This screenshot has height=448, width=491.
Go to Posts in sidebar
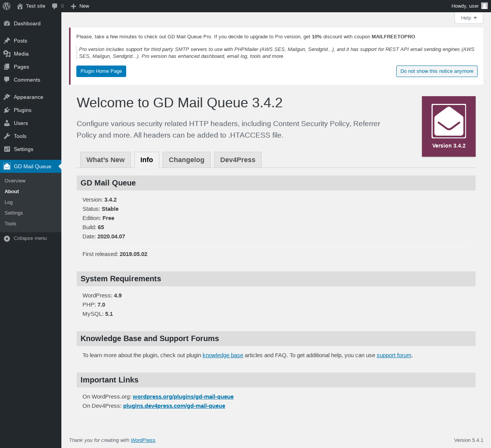coord(31,41)
